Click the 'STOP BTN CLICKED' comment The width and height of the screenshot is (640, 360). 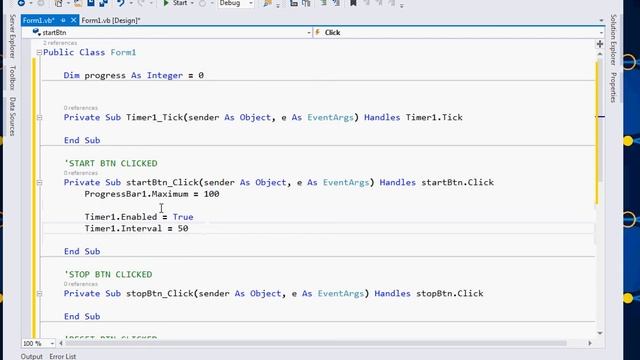pyautogui.click(x=108, y=274)
